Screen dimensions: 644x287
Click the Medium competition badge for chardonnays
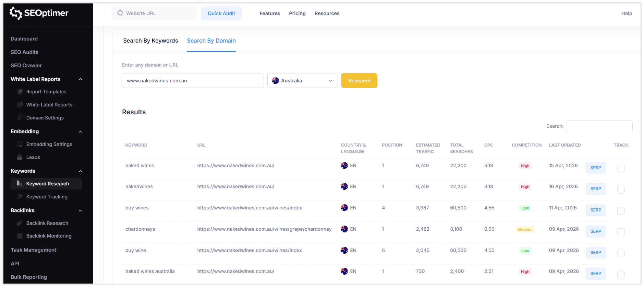[525, 229]
